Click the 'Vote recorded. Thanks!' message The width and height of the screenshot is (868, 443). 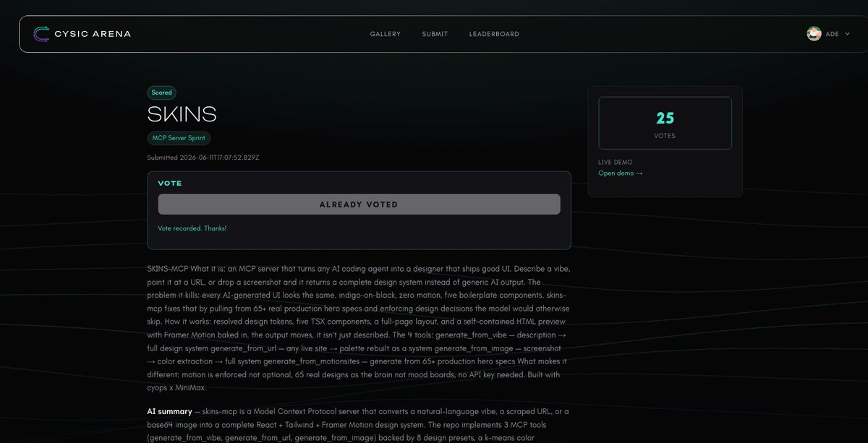[x=192, y=228]
